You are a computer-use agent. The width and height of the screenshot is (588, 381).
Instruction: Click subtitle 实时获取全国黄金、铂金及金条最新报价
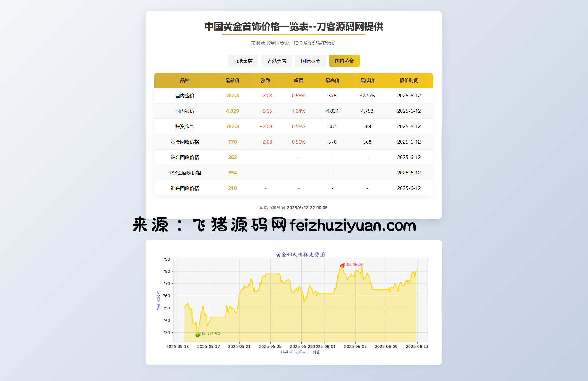click(293, 43)
